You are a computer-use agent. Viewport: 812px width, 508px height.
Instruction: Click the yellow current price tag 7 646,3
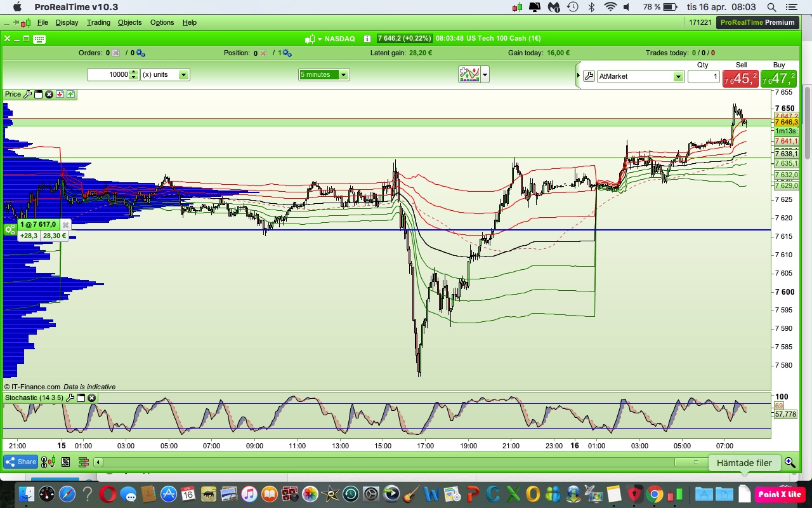[x=786, y=122]
